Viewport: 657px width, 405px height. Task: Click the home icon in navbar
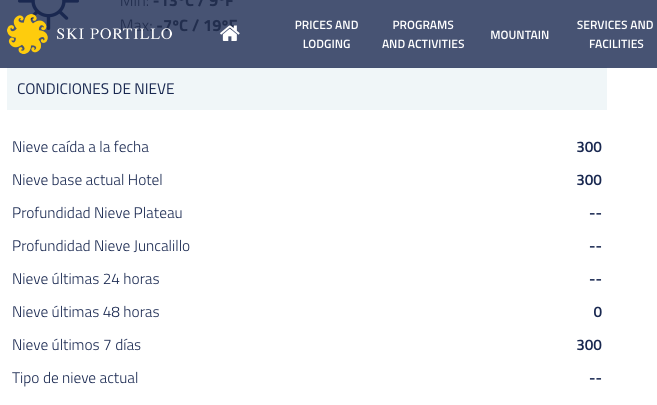(230, 34)
